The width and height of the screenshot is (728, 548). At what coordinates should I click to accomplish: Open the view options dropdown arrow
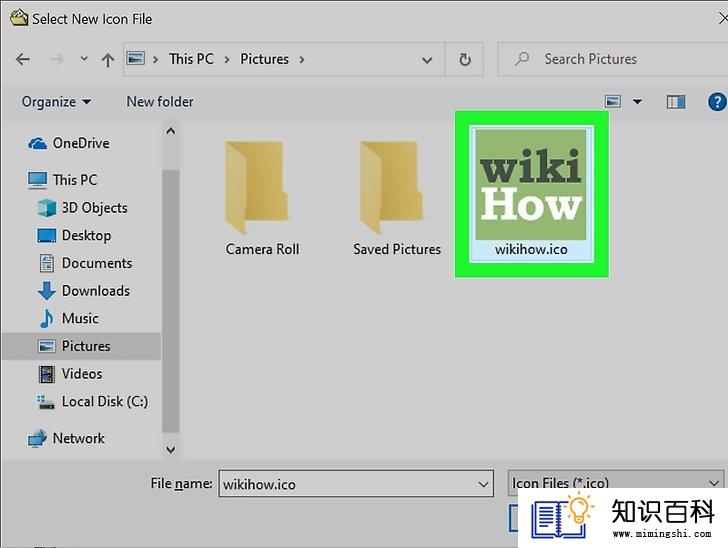[x=637, y=102]
